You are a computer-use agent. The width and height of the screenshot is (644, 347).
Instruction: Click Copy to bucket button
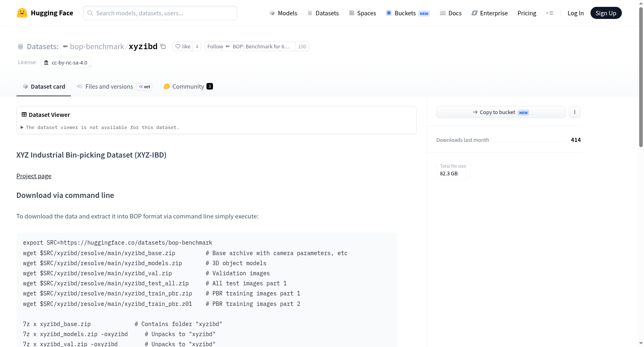(501, 112)
